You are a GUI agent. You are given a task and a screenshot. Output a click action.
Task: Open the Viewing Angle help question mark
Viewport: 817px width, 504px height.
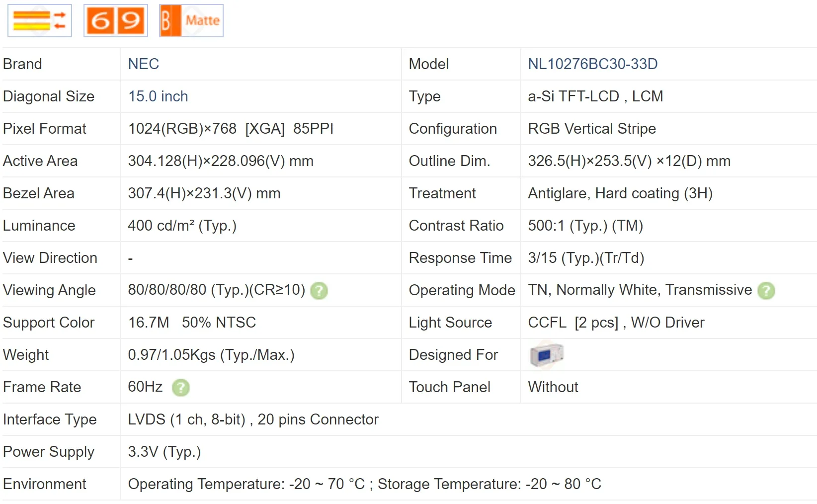[x=319, y=291]
